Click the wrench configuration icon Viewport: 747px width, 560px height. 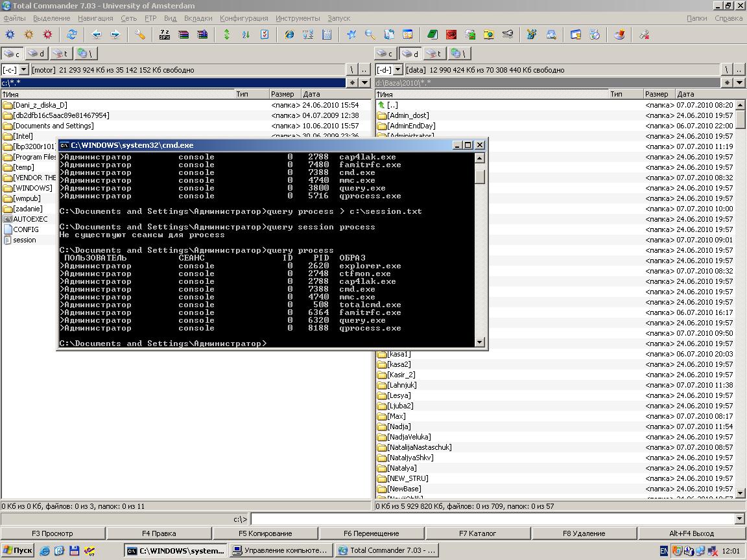[x=139, y=34]
